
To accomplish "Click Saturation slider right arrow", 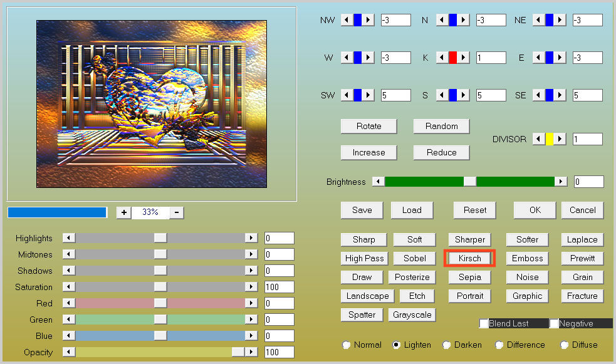I will point(251,287).
